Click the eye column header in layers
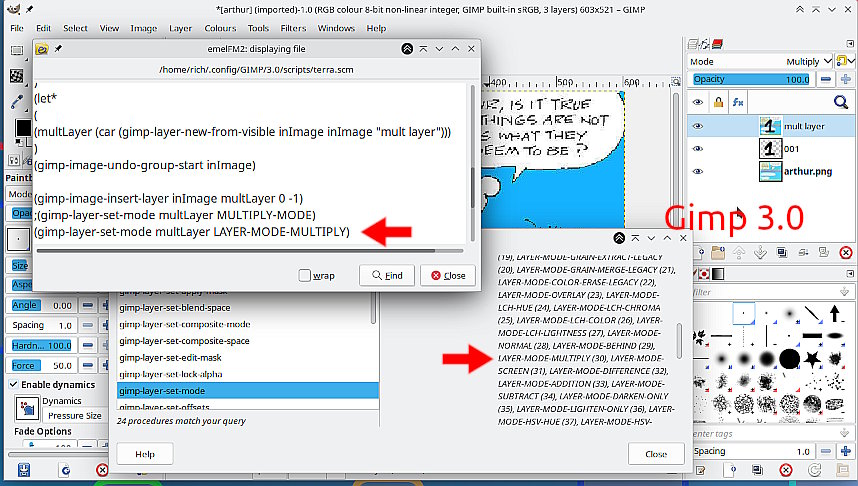 (x=698, y=102)
